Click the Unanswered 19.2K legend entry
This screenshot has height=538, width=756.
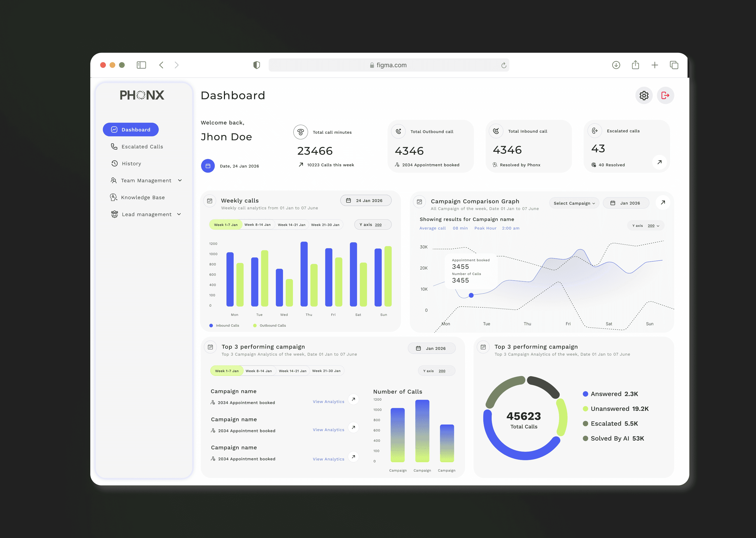616,408
